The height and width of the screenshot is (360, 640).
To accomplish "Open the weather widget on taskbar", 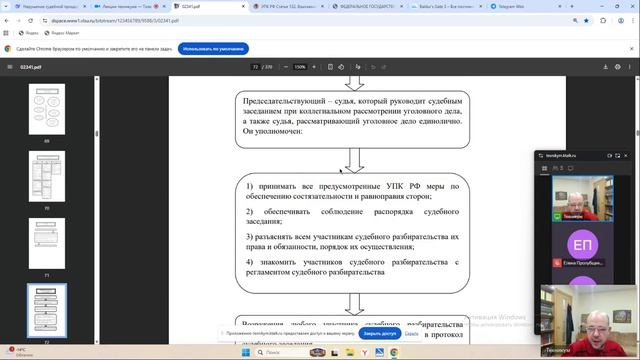I will point(19,352).
